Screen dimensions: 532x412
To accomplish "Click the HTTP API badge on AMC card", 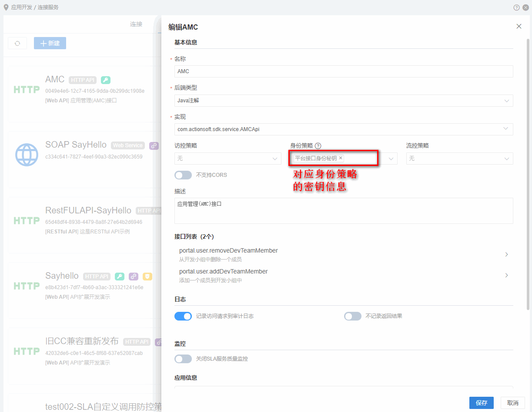I will coord(83,80).
